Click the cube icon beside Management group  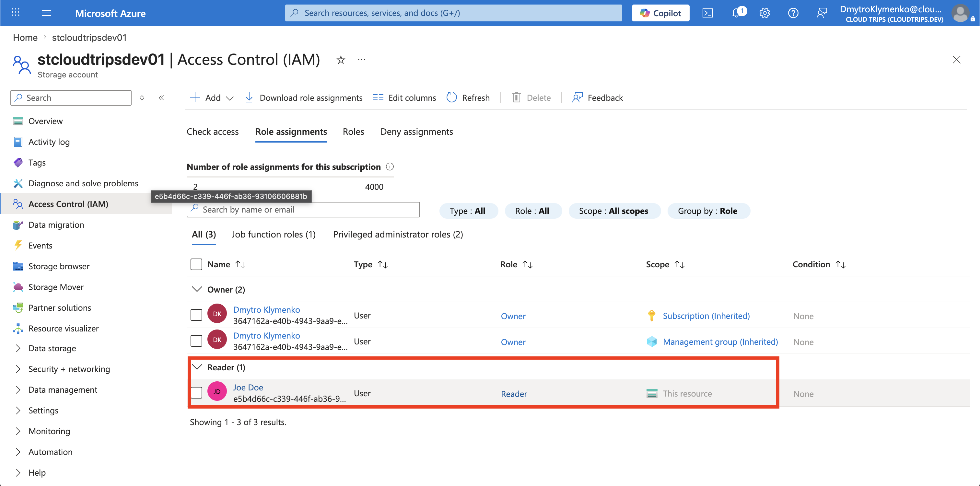point(652,341)
